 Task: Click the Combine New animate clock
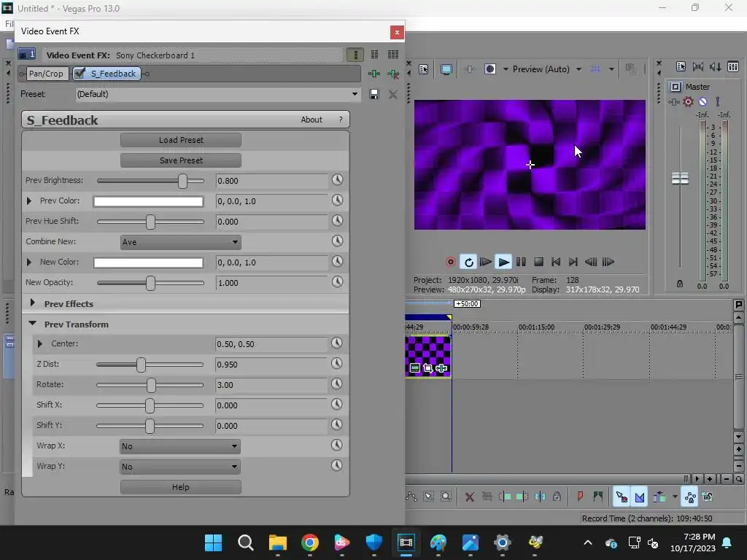pos(337,241)
